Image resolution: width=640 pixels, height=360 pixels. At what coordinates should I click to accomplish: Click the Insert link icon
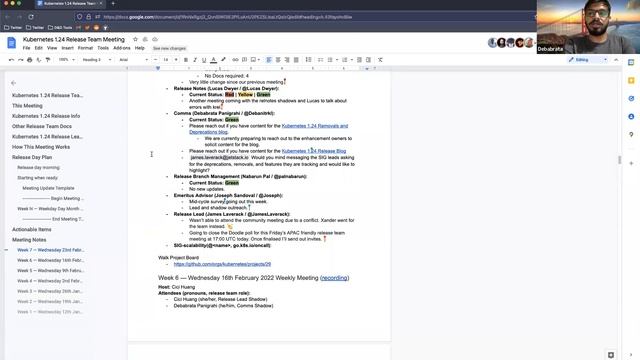(235, 60)
